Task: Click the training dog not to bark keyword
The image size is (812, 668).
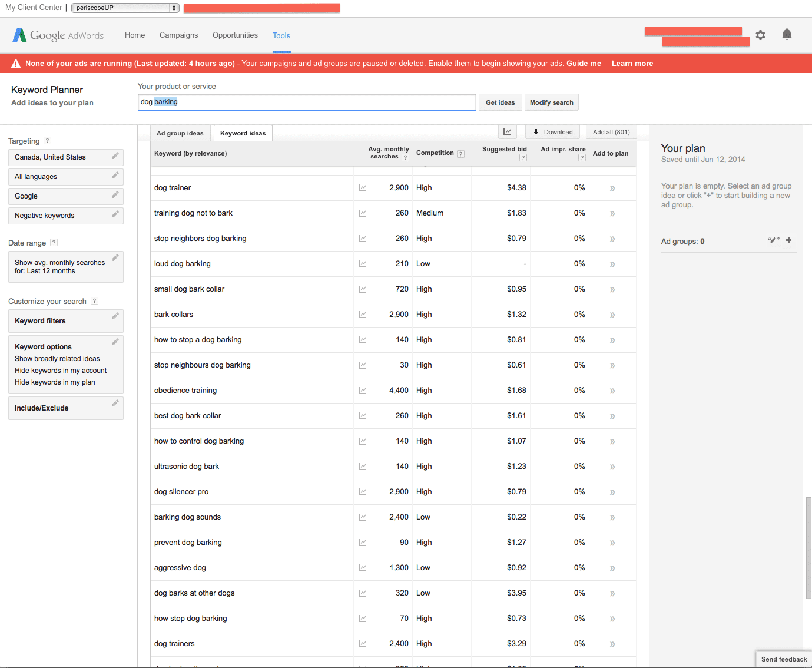Action: click(193, 213)
